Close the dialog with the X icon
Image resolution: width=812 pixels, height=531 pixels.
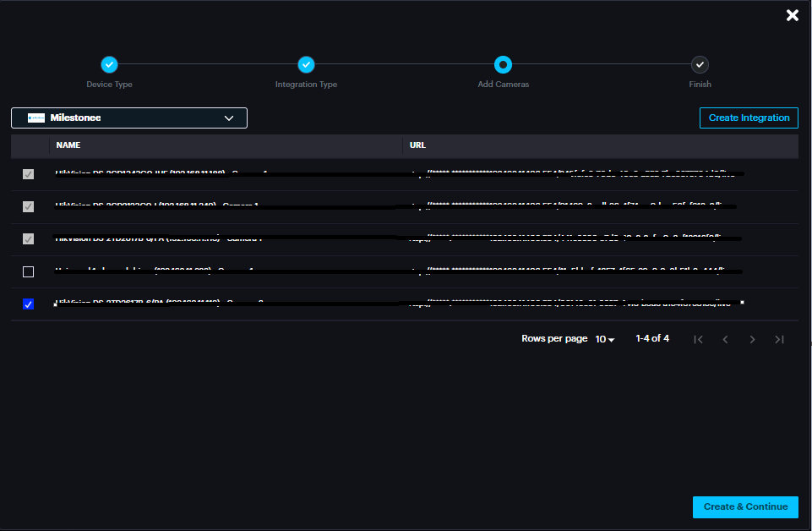click(793, 15)
